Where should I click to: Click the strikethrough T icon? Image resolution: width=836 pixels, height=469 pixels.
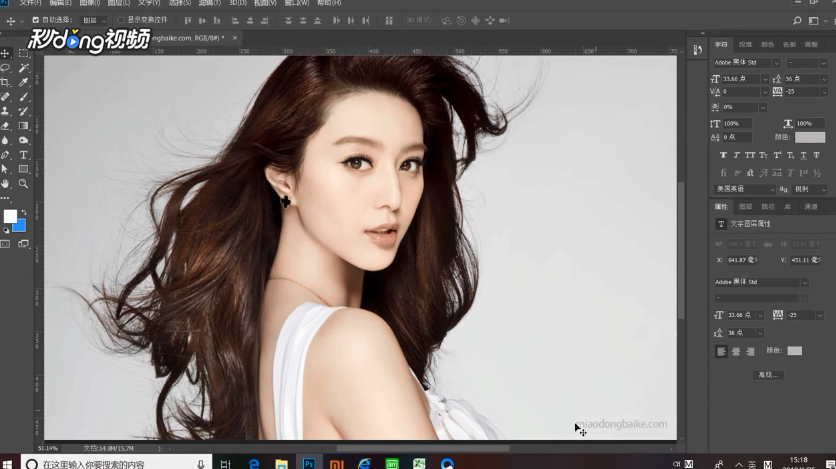(816, 155)
